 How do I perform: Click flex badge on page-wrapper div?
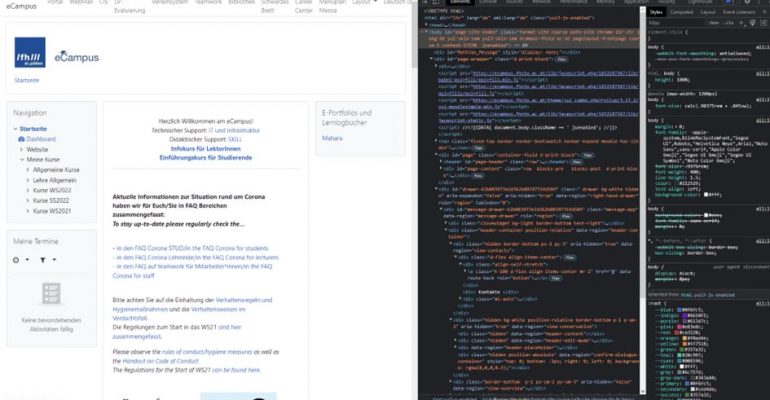click(562, 59)
